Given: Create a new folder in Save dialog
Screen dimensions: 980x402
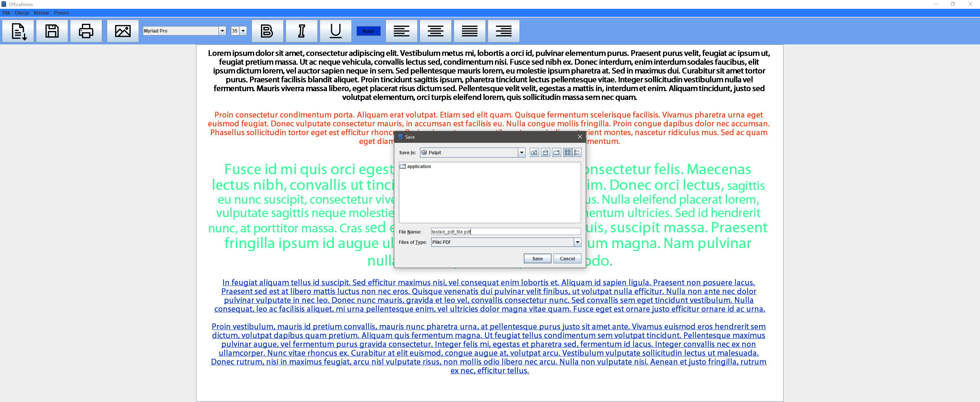Looking at the screenshot, I should (557, 153).
